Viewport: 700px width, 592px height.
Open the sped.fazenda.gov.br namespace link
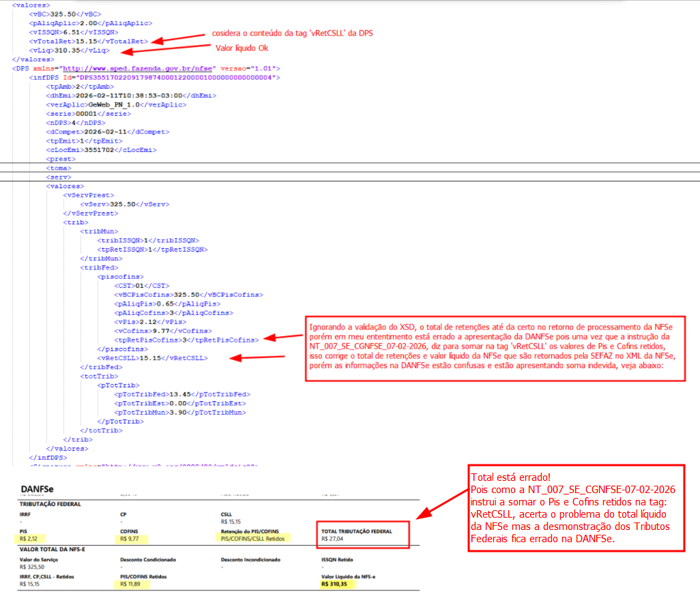click(x=138, y=69)
